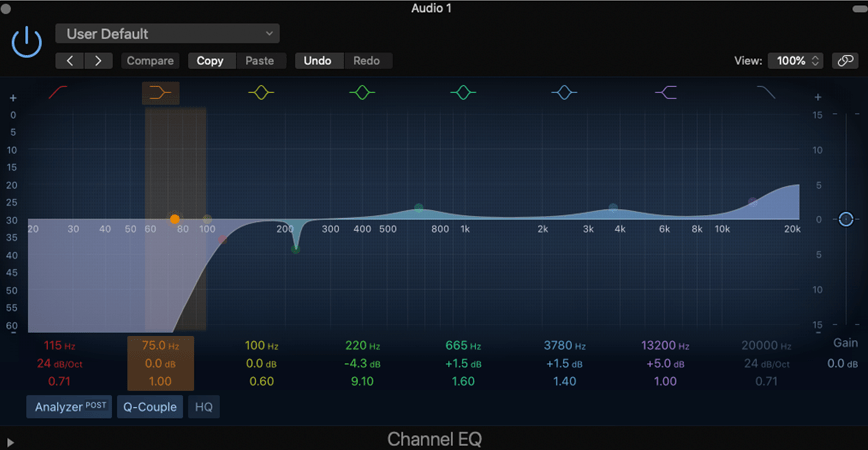Toggle the red high-pass filter band icon
The height and width of the screenshot is (450, 868).
(58, 92)
